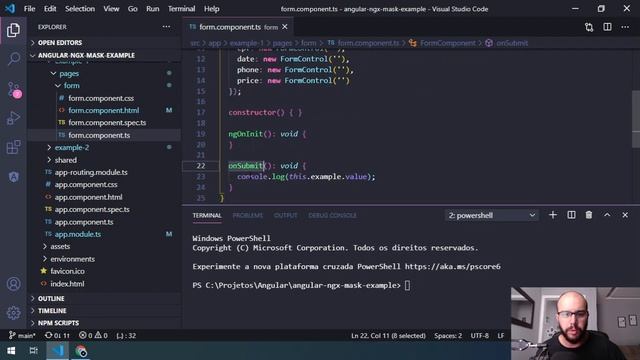Open the Edit menu
Image resolution: width=640 pixels, height=360 pixels.
click(50, 9)
